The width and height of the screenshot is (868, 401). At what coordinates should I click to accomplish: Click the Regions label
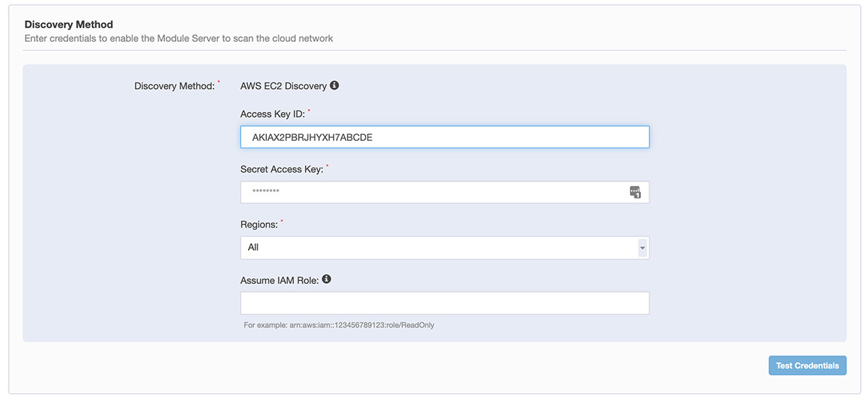coord(259,225)
